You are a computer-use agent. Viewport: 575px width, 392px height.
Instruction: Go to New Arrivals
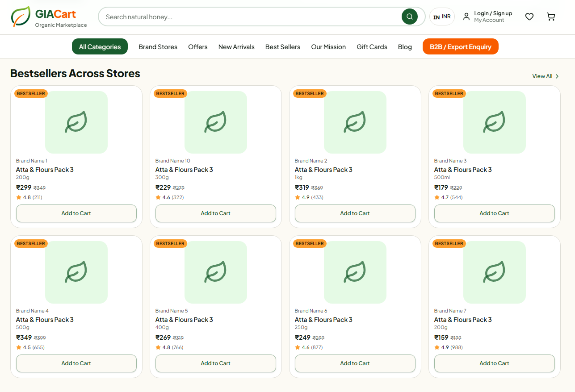pos(236,47)
